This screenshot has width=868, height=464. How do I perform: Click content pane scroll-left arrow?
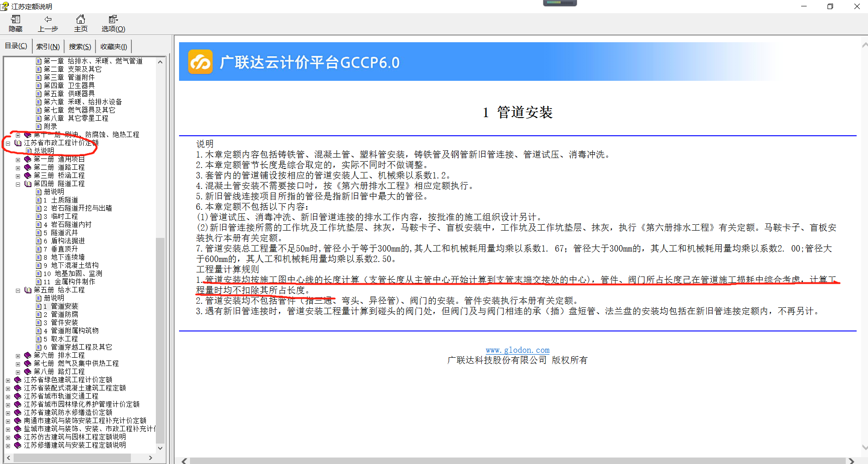[184, 461]
